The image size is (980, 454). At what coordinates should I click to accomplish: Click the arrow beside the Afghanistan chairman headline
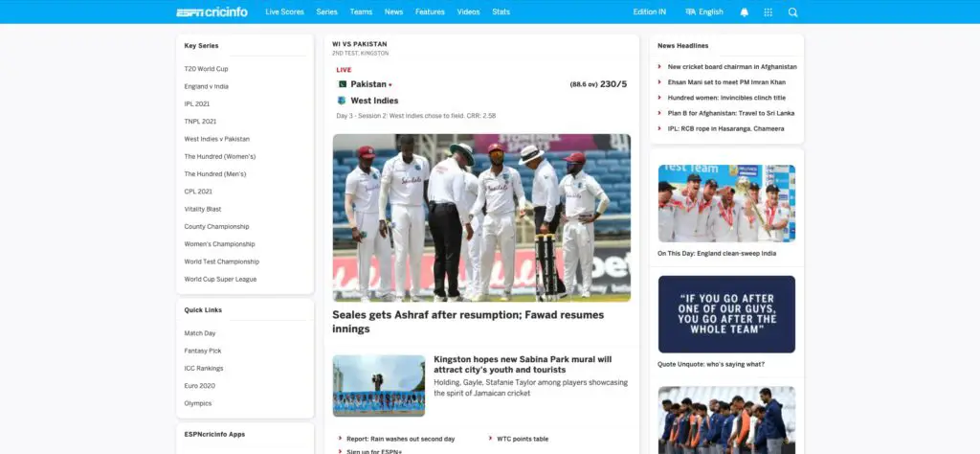point(659,67)
